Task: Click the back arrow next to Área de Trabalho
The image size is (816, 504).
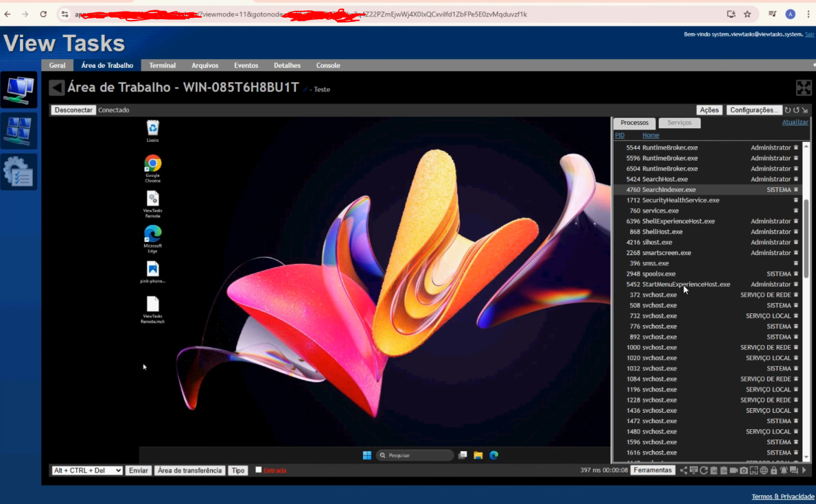Action: (56, 88)
